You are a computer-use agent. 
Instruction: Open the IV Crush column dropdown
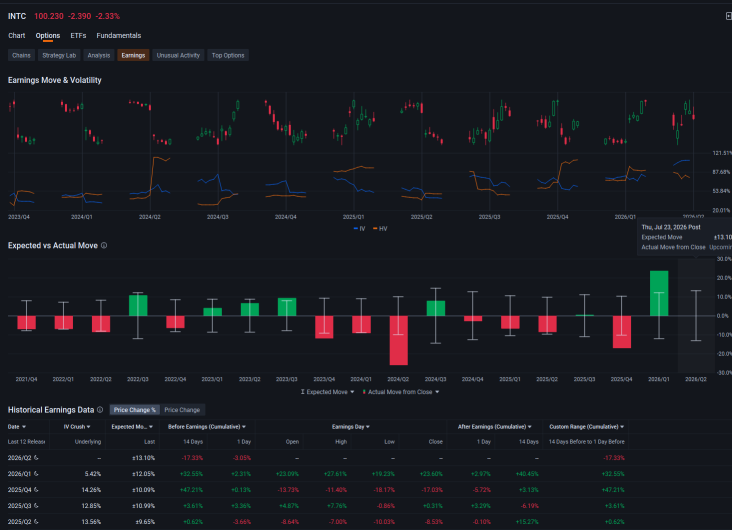pos(77,427)
